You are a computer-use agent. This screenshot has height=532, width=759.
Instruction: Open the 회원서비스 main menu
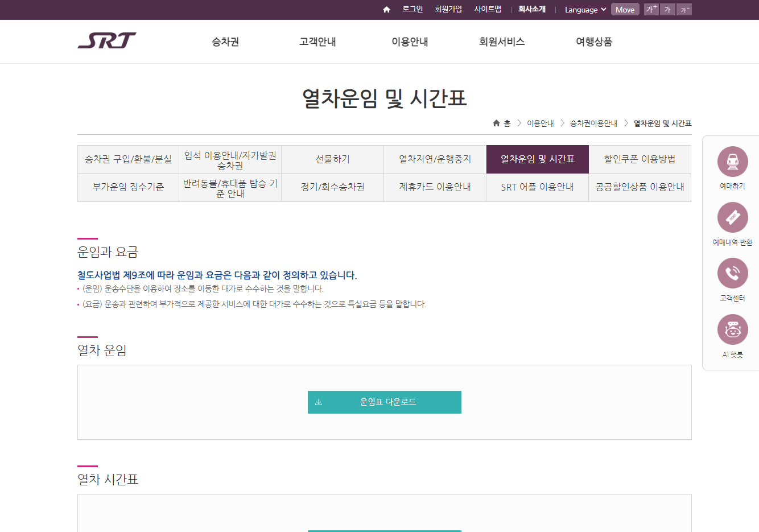coord(502,42)
